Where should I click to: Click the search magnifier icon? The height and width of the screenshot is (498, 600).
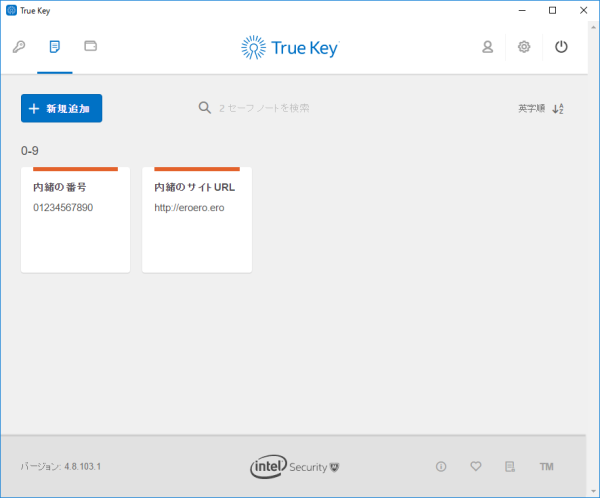[x=205, y=108]
